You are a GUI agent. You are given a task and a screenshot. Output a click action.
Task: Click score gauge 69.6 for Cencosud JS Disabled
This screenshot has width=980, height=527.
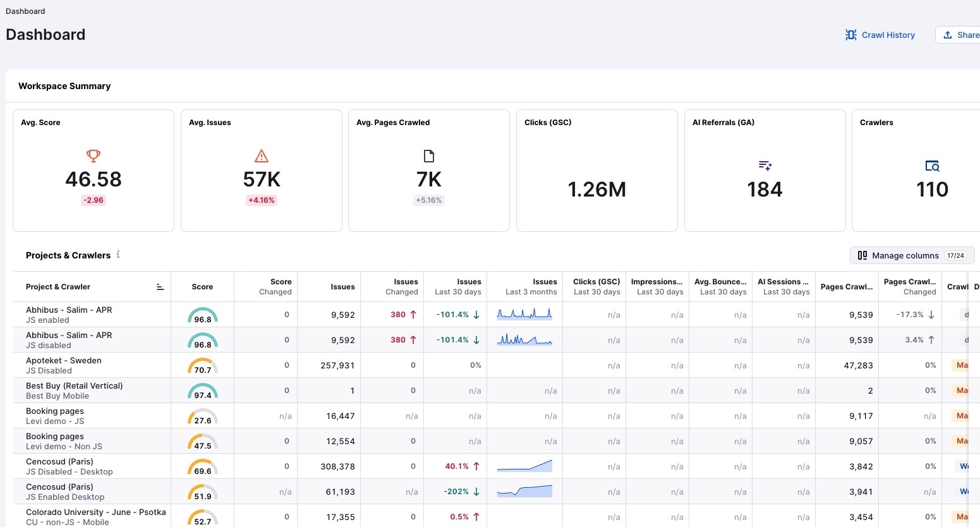203,466
